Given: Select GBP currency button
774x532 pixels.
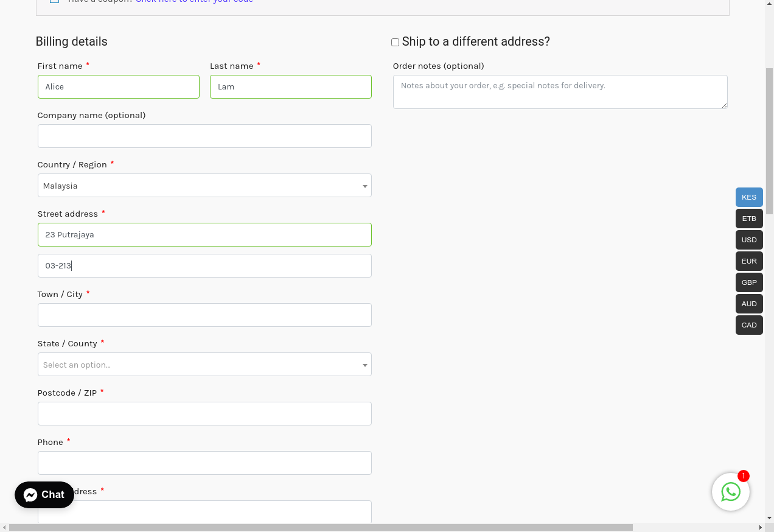Looking at the screenshot, I should 748,282.
